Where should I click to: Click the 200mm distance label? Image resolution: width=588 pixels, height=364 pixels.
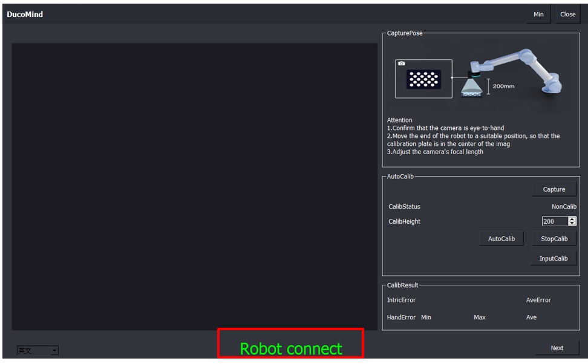coord(504,86)
